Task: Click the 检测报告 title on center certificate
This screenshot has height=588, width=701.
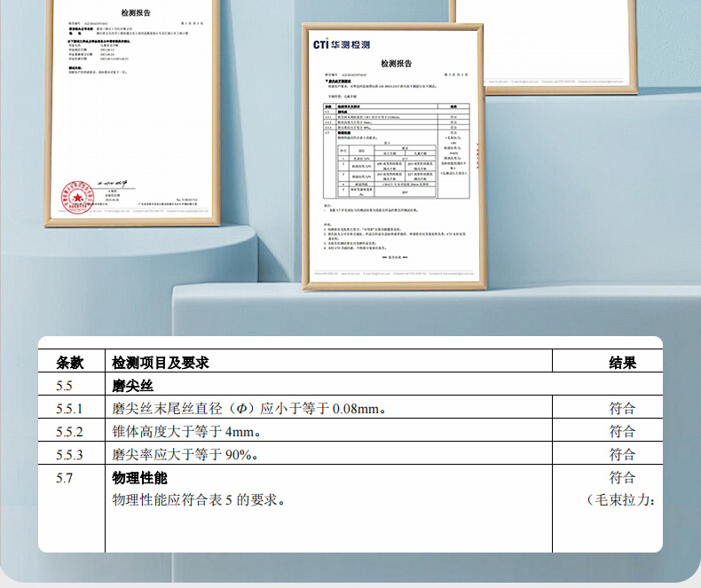Action: click(396, 64)
